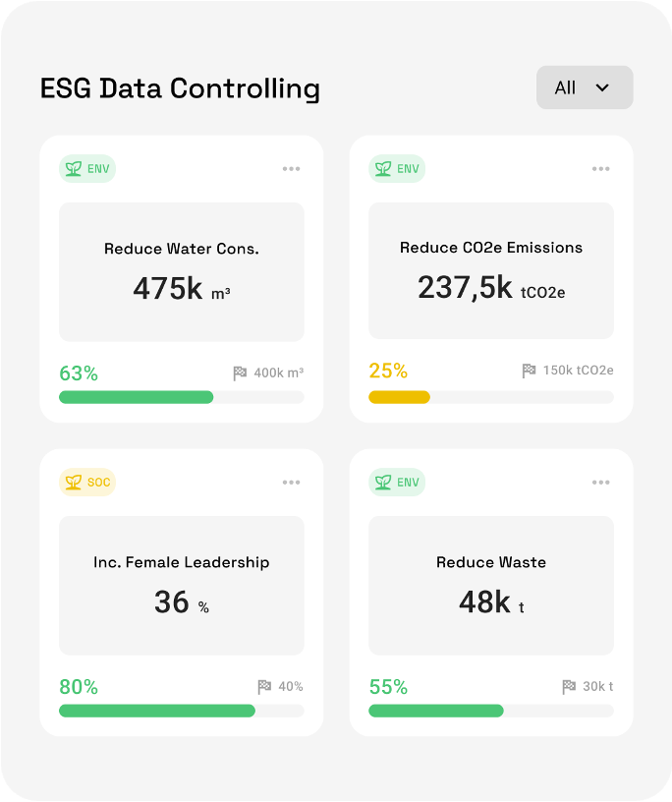The width and height of the screenshot is (672, 802).
Task: Select the 237,5k tCO2e emissions tile
Action: 491,270
